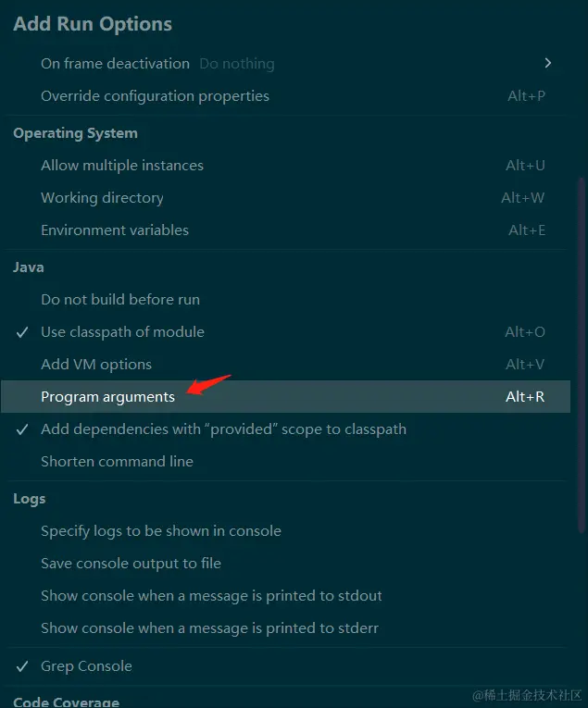Image resolution: width=588 pixels, height=708 pixels.
Task: Enable Allow multiple instances option
Action: coord(121,166)
